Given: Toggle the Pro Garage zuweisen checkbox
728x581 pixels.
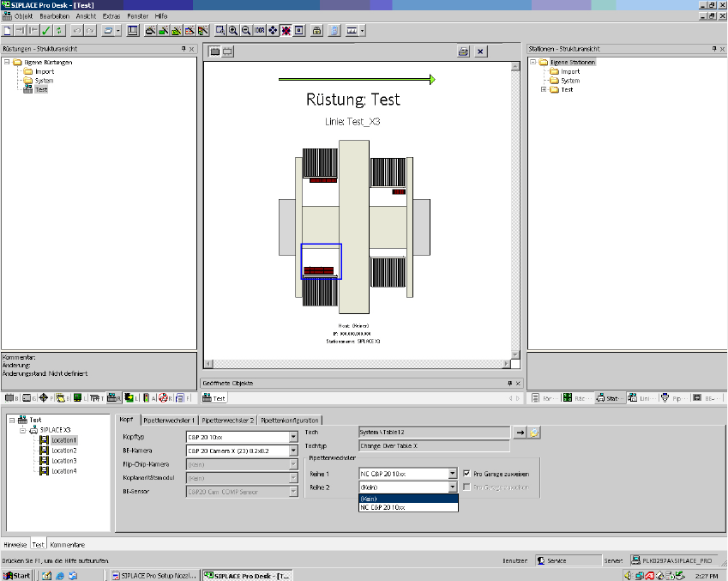Looking at the screenshot, I should coord(466,473).
